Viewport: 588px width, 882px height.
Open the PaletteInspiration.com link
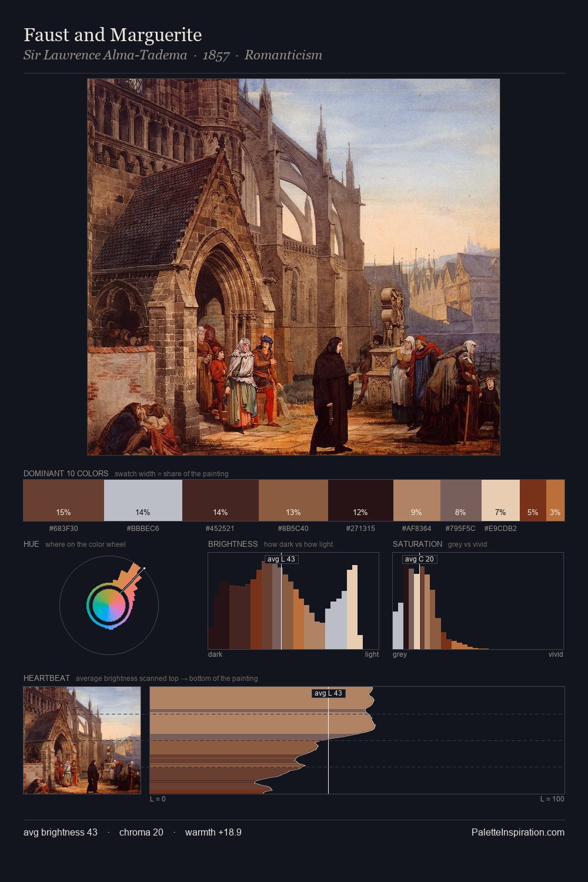point(518,833)
